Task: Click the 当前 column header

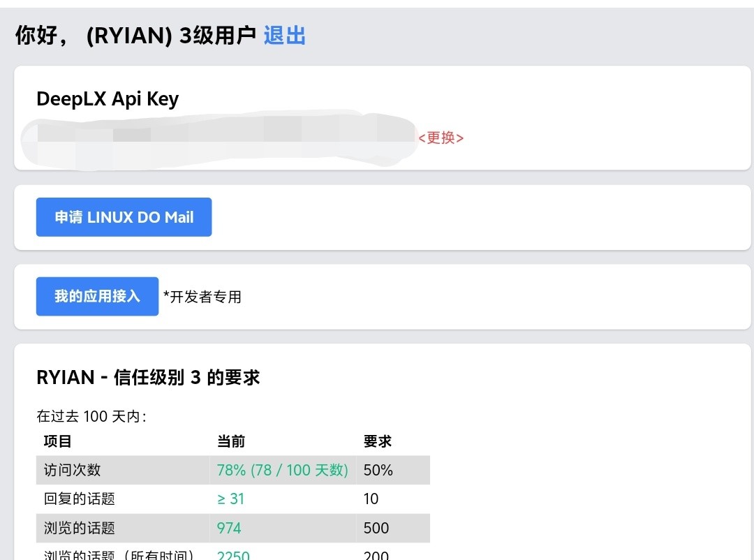Action: tap(231, 441)
